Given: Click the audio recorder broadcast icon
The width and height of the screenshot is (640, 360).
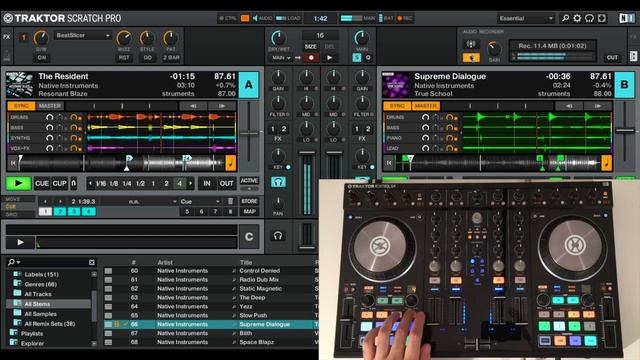Looking at the screenshot, I should [x=471, y=44].
